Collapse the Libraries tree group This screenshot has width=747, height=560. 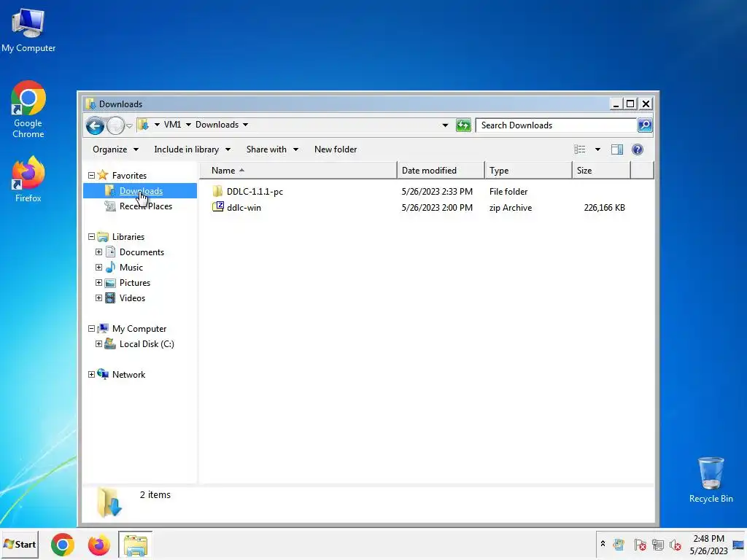[x=91, y=237]
